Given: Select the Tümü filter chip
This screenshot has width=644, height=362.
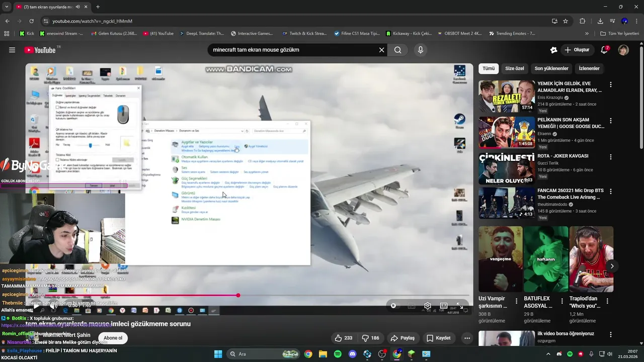Looking at the screenshot, I should coord(489,68).
